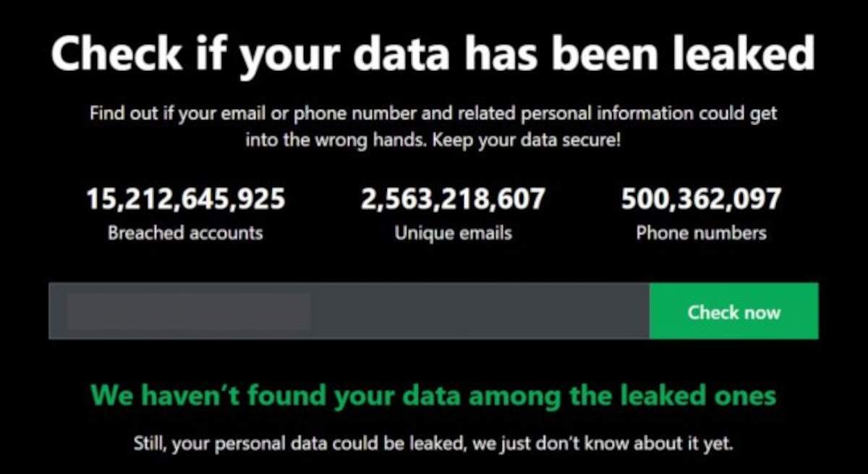Click the 'Still, your personal data could be leaked' note
This screenshot has width=868, height=474.
(x=433, y=443)
